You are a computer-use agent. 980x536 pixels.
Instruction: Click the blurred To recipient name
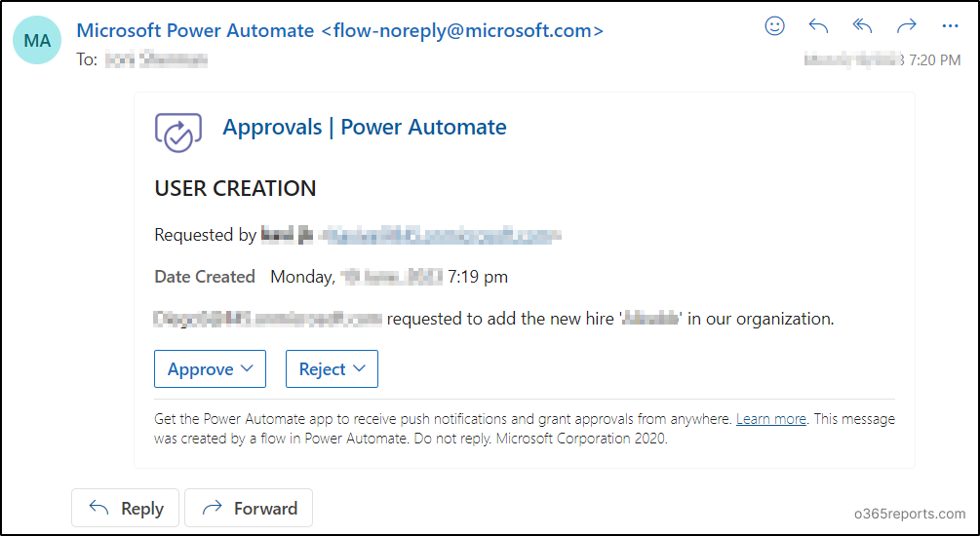click(x=156, y=60)
